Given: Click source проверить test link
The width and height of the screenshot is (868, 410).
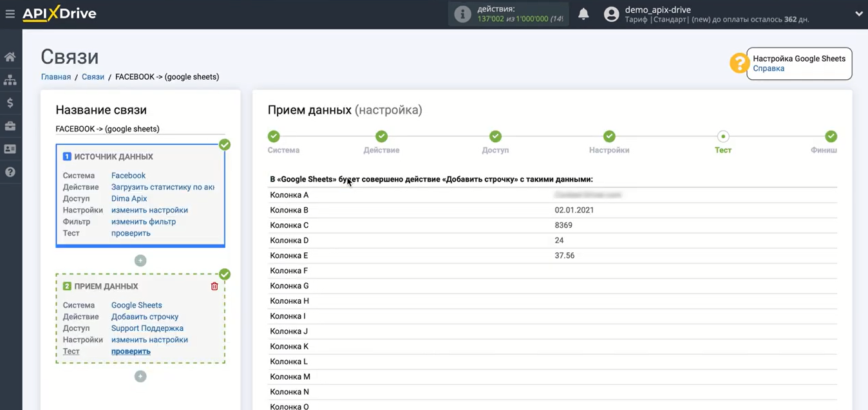Looking at the screenshot, I should click(x=131, y=233).
